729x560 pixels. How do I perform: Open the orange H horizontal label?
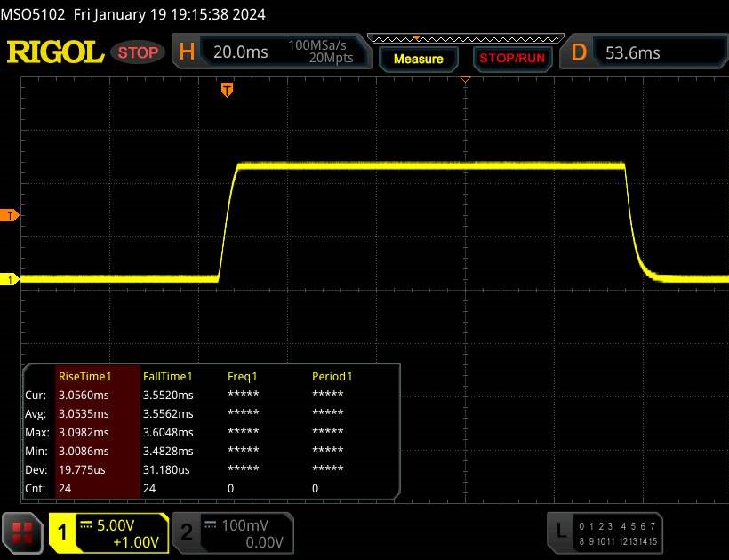click(x=187, y=52)
